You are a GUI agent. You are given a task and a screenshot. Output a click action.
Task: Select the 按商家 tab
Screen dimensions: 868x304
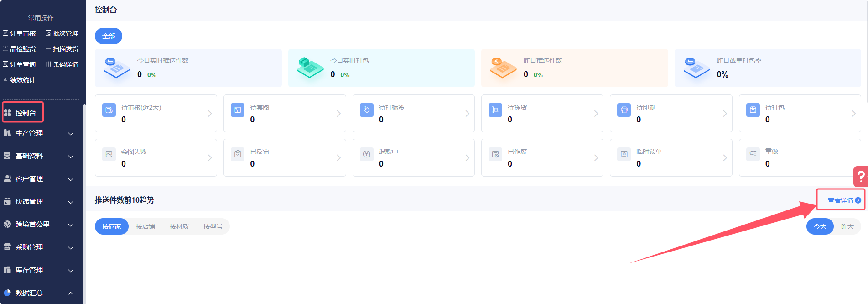pyautogui.click(x=112, y=226)
